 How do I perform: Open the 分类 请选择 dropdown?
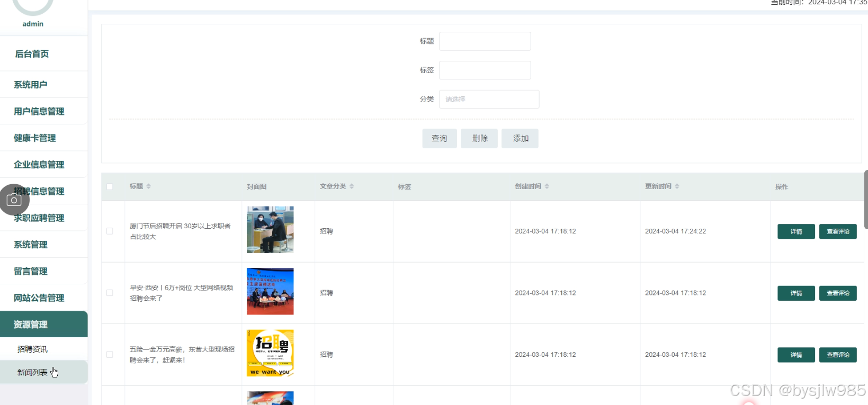(x=489, y=99)
